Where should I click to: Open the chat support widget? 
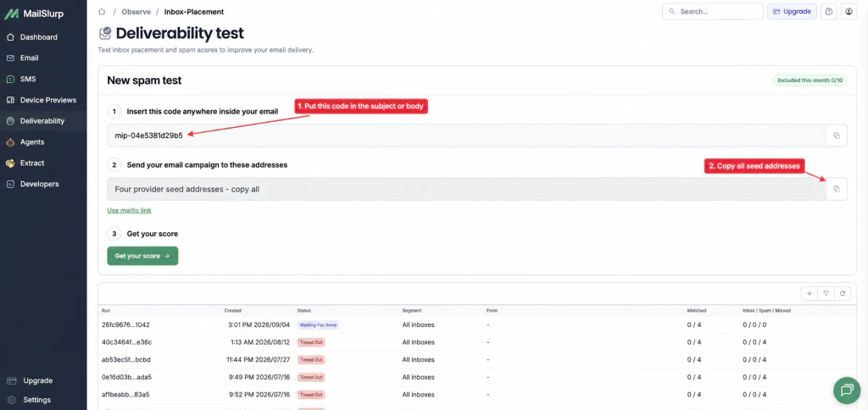click(847, 391)
